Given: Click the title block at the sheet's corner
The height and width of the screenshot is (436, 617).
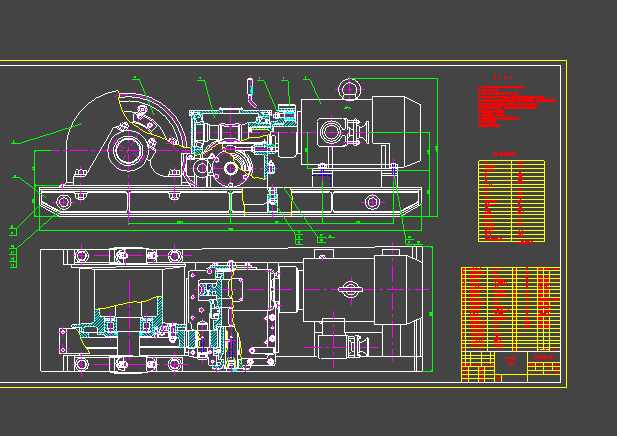Looking at the screenshot, I should coord(510,366).
